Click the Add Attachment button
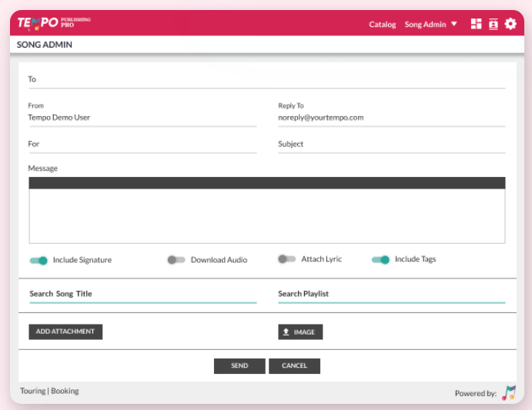This screenshot has height=410, width=532. pos(65,332)
